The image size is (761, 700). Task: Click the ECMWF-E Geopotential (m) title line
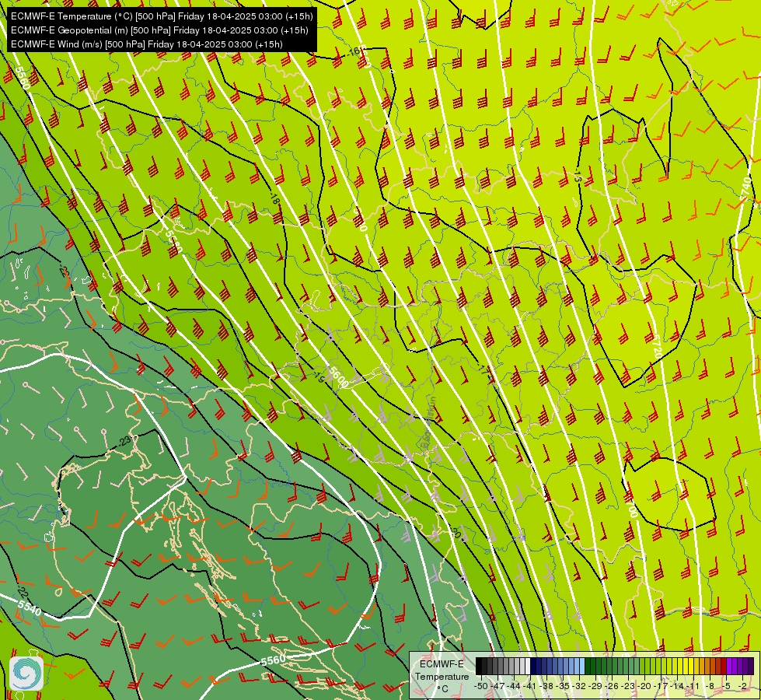[x=159, y=30]
